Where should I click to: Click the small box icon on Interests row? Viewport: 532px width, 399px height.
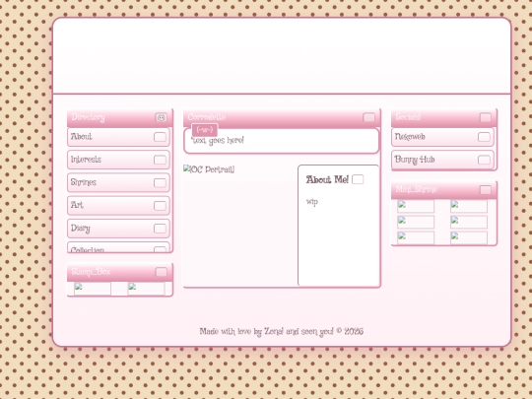coord(160,160)
